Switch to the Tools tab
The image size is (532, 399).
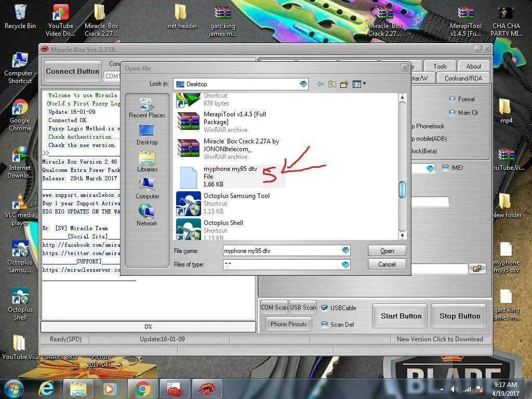440,66
